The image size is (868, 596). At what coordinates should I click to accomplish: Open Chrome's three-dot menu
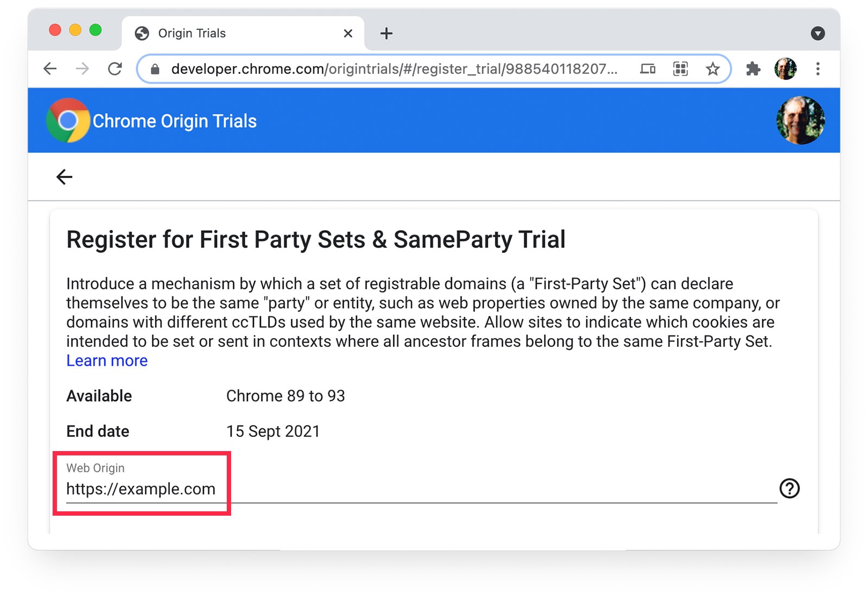[x=818, y=69]
